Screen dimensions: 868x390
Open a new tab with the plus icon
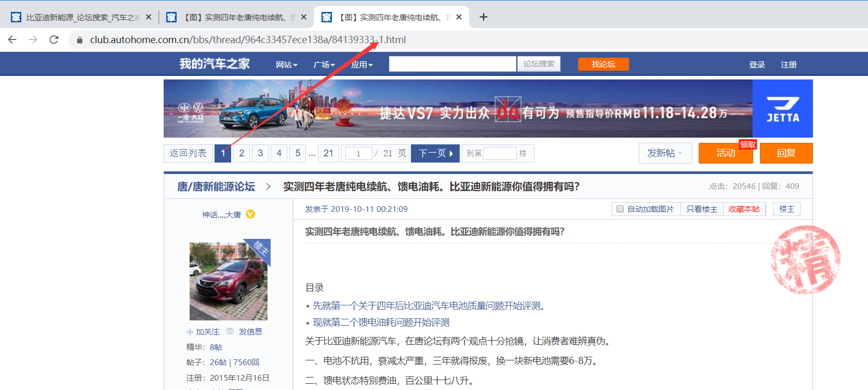coord(484,17)
